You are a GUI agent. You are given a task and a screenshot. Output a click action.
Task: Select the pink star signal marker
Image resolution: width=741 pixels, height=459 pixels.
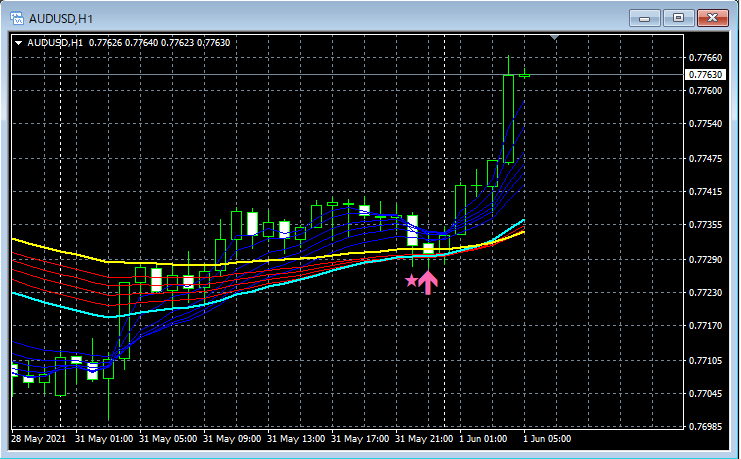412,281
